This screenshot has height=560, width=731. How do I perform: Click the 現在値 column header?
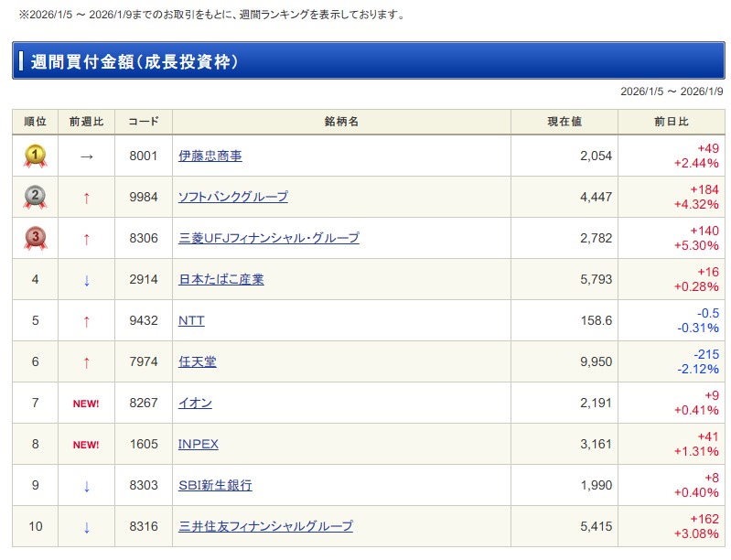tap(564, 122)
